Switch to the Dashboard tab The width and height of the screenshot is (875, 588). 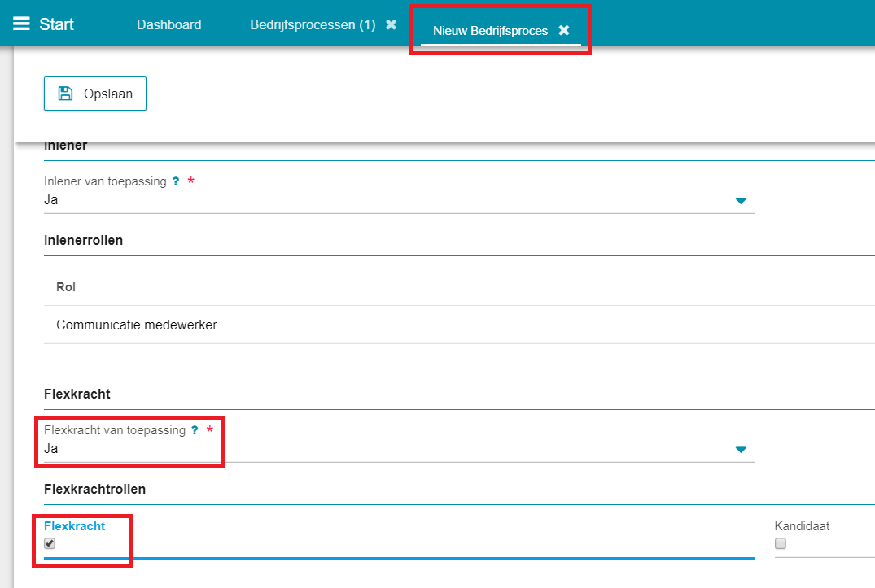tap(169, 24)
